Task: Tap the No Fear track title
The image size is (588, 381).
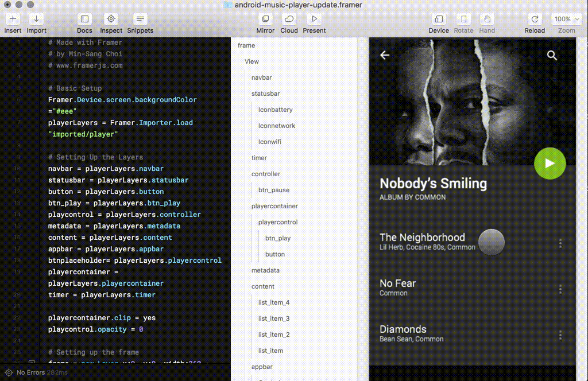Action: click(x=397, y=283)
